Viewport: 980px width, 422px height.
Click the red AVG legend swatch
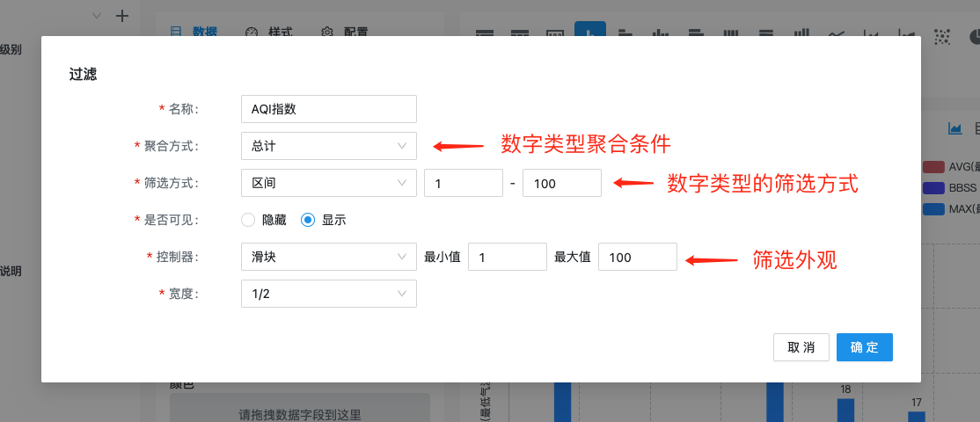pyautogui.click(x=933, y=167)
